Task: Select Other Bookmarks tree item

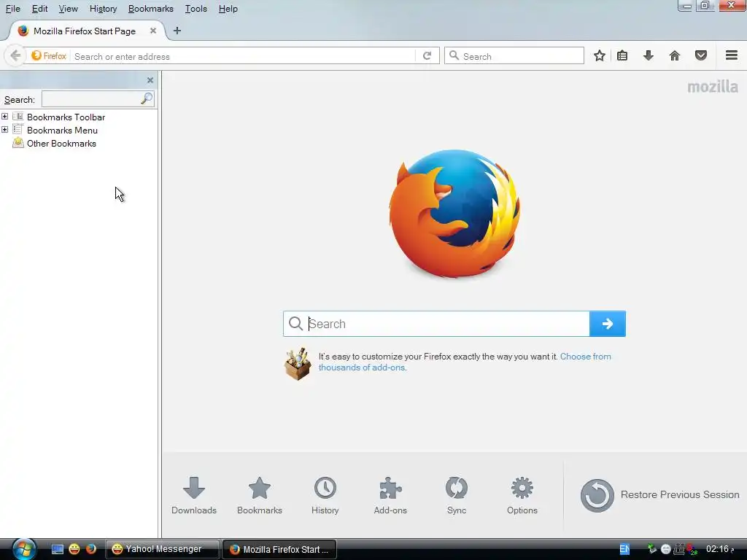Action: click(x=61, y=144)
